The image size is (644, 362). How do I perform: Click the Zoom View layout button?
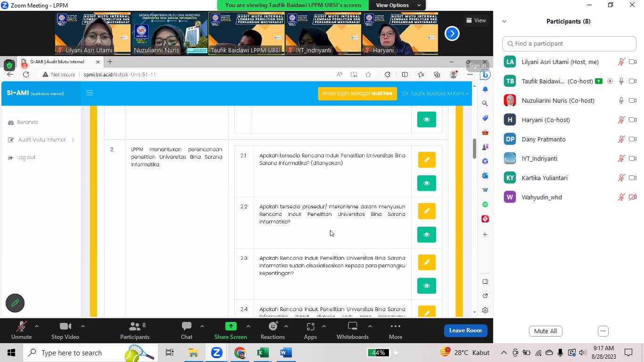476,20
